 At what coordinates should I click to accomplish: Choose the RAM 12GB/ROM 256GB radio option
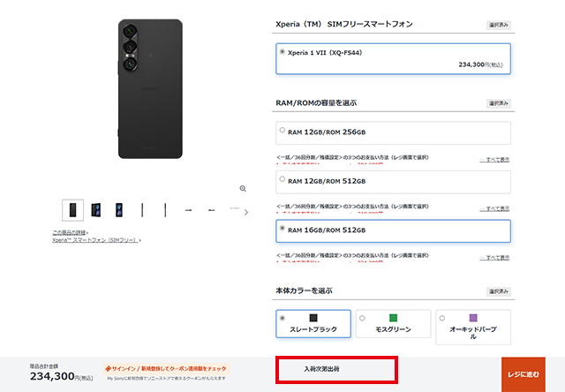click(x=393, y=133)
